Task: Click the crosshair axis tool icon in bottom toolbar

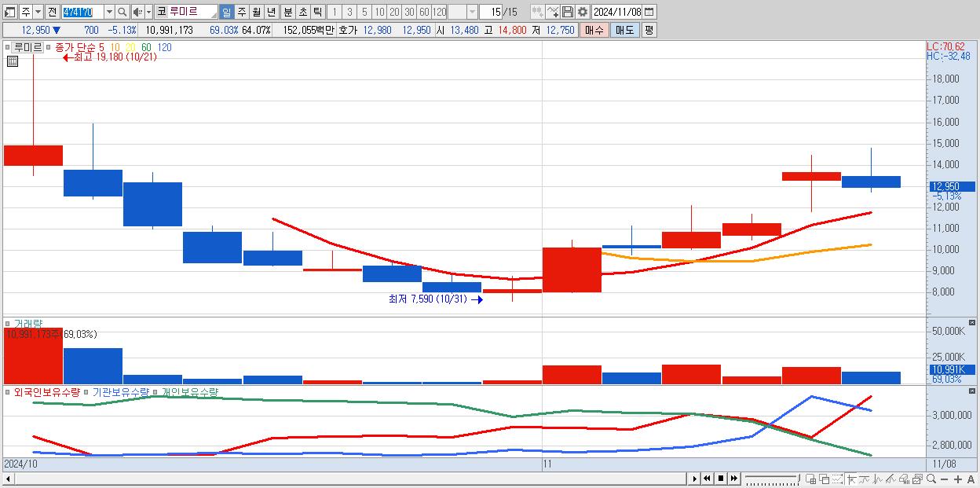Action: 851,479
